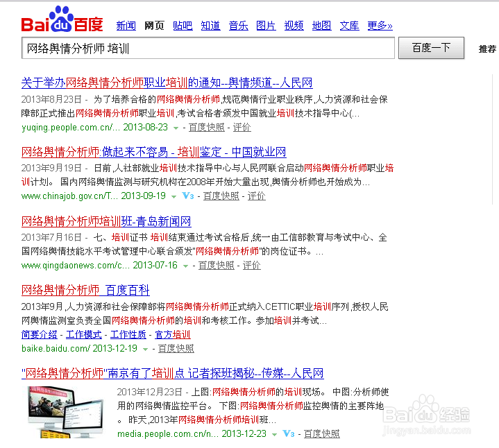Expand dropdown arrow after yuqing.people.com.cn date
The width and height of the screenshot is (499, 448).
(x=176, y=128)
